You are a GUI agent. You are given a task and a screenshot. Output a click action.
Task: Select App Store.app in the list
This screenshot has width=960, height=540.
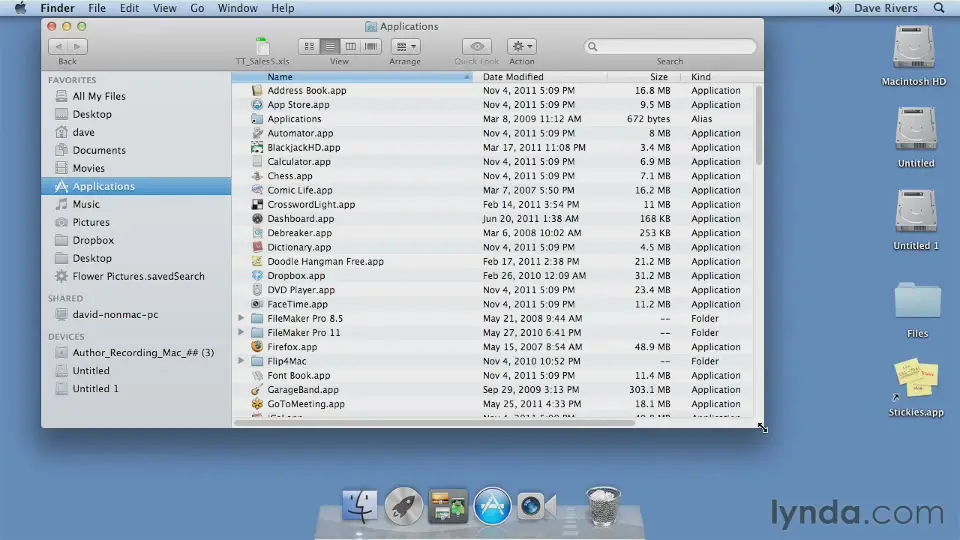tap(298, 105)
